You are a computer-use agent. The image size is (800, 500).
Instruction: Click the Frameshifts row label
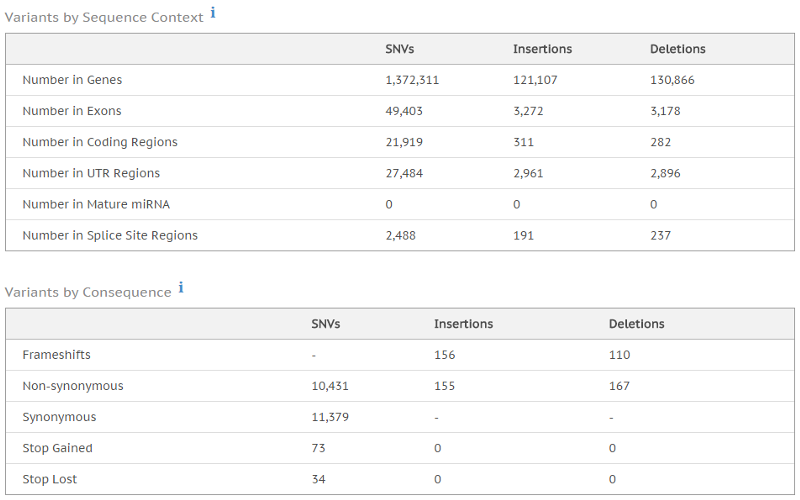click(x=56, y=355)
